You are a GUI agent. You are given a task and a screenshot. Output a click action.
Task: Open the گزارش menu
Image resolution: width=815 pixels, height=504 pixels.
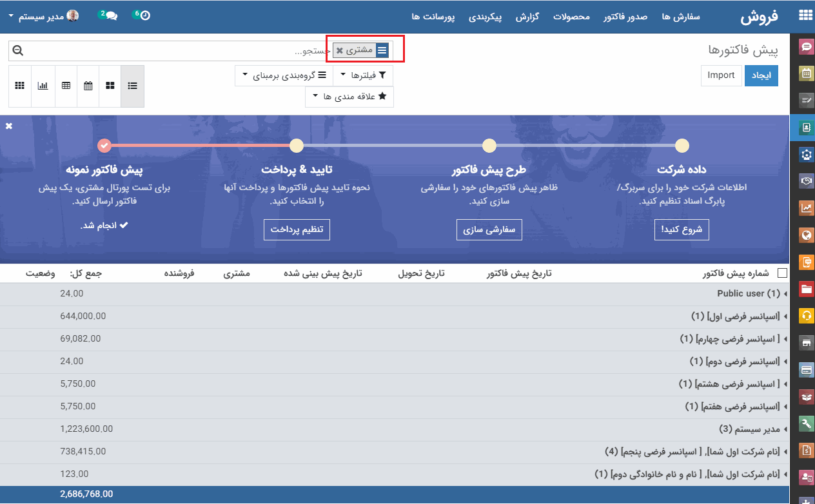pyautogui.click(x=527, y=17)
